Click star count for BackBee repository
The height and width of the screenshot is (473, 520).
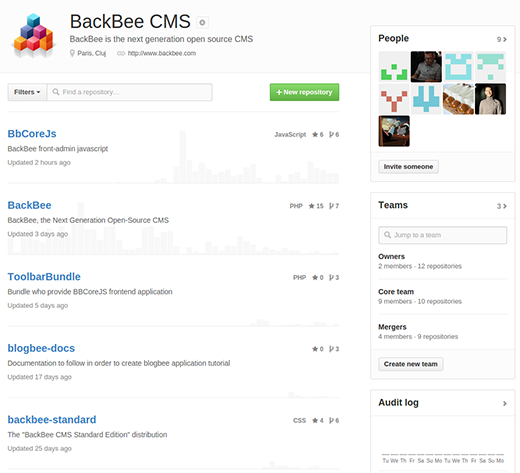pyautogui.click(x=316, y=206)
